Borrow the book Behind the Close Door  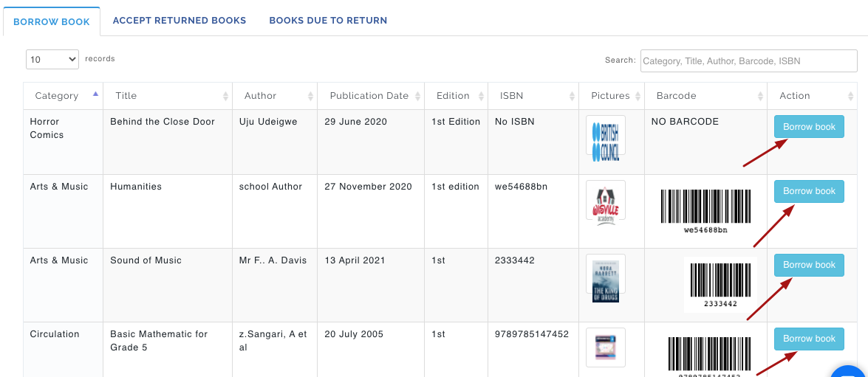(x=809, y=127)
